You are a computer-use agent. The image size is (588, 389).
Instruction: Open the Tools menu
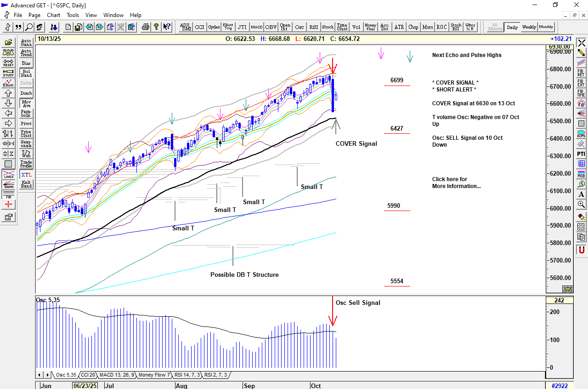click(73, 15)
